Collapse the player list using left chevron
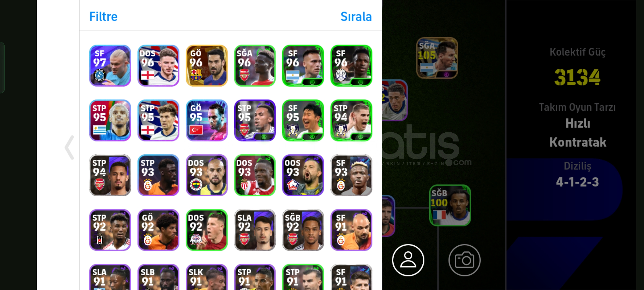 [69, 147]
